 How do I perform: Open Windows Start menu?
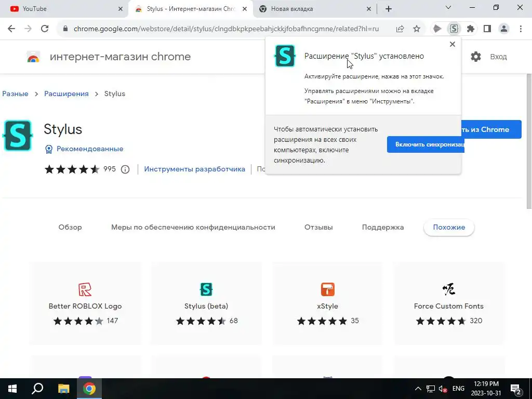click(12, 389)
